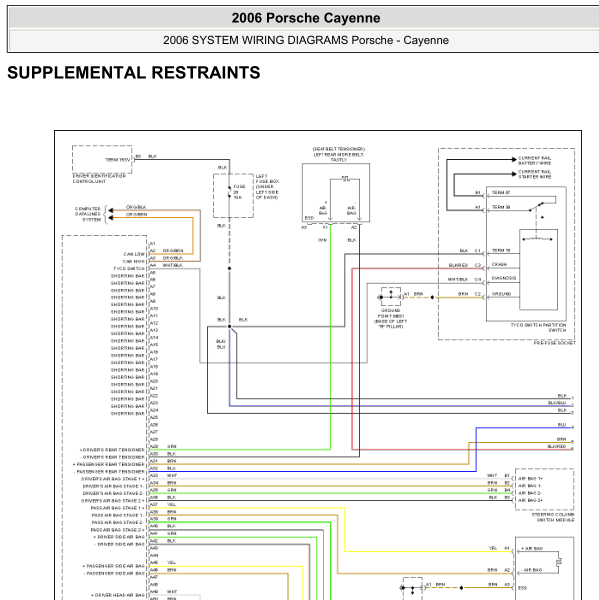Screen dimensions: 599x600
Task: Click 'GROUND' terminal label at pin C2
Action: point(501,294)
